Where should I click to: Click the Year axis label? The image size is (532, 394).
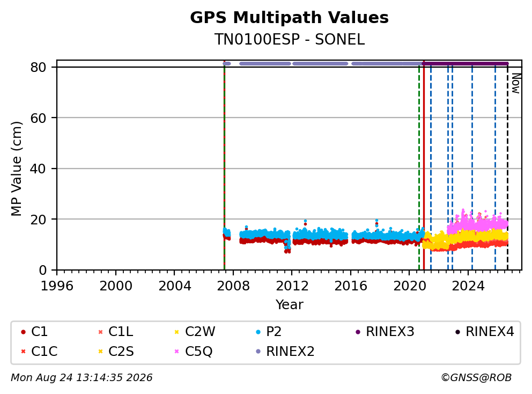coord(289,305)
